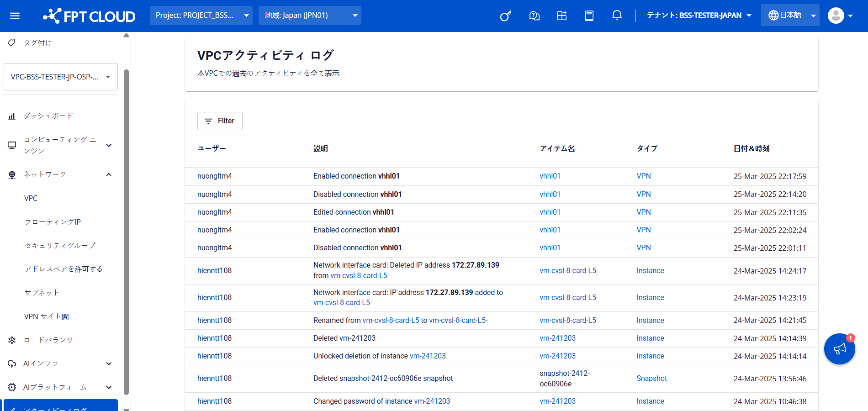Open サブネット in the sidebar
The height and width of the screenshot is (411, 868).
[x=42, y=293]
